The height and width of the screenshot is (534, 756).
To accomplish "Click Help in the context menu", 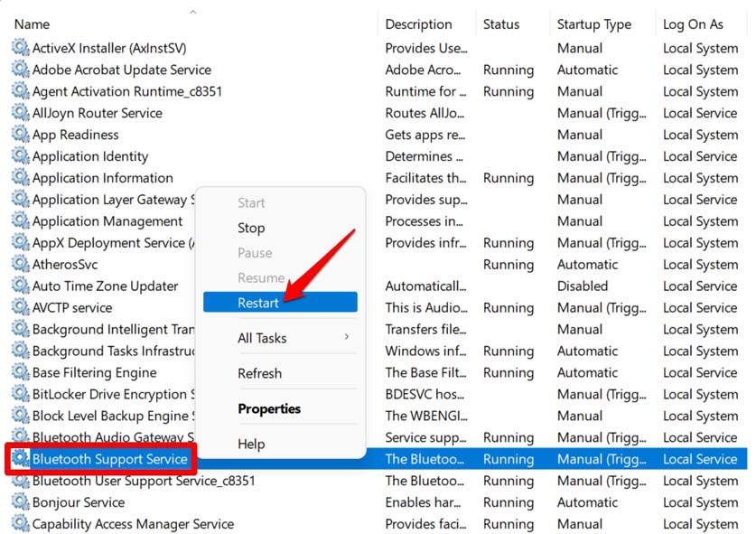I will tap(251, 444).
